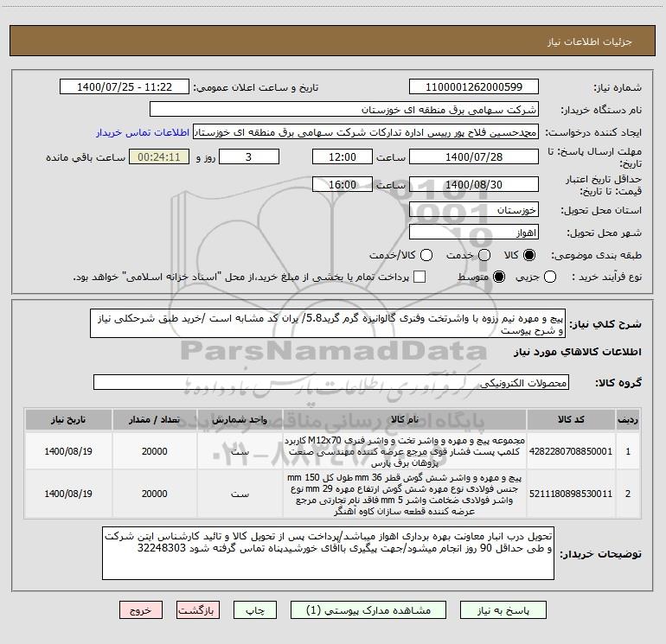Click the اهواز delivery city field
The width and height of the screenshot is (666, 644).
(x=474, y=233)
